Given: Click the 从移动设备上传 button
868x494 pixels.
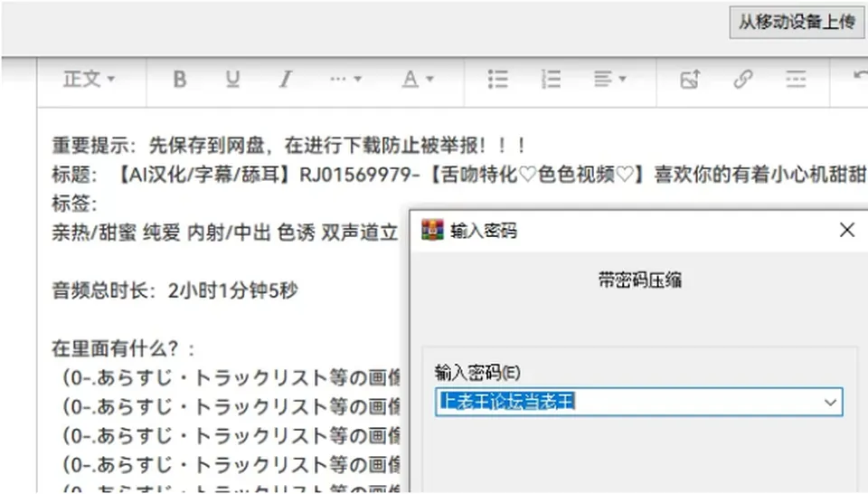Looking at the screenshot, I should 797,22.
